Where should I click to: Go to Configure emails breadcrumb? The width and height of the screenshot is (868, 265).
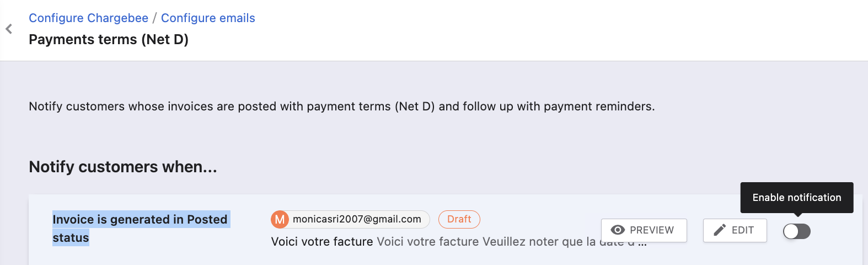point(208,18)
